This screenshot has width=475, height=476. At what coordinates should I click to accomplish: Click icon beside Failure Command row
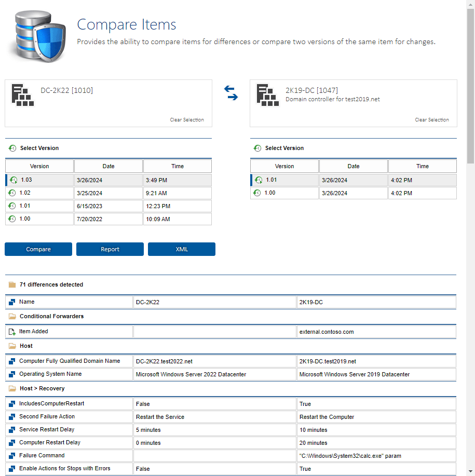[x=12, y=456]
